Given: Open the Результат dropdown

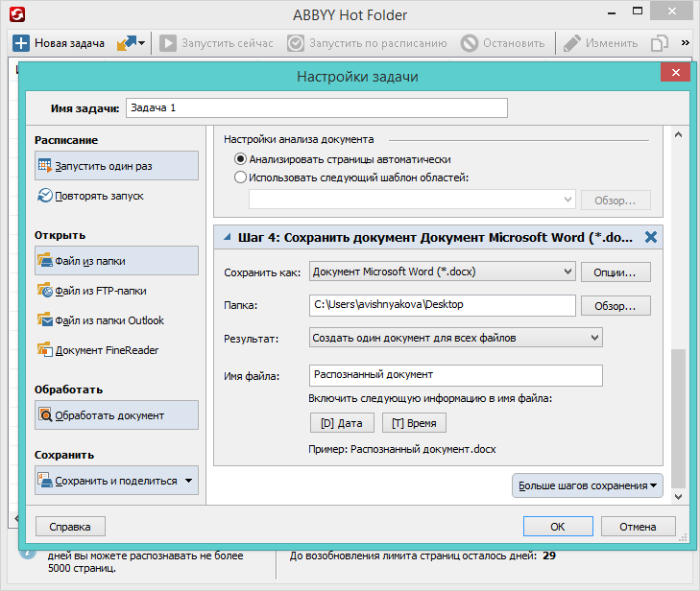Looking at the screenshot, I should tap(456, 338).
